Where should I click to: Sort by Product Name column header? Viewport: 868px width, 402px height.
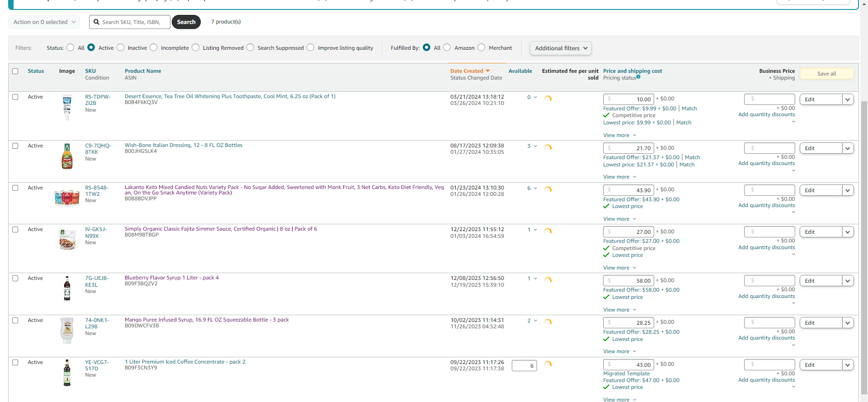(143, 71)
